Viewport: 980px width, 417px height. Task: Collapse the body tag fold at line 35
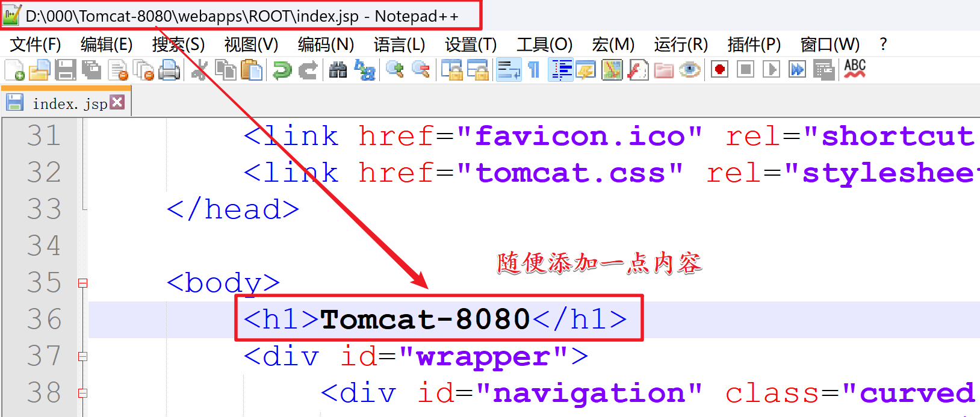click(x=83, y=283)
